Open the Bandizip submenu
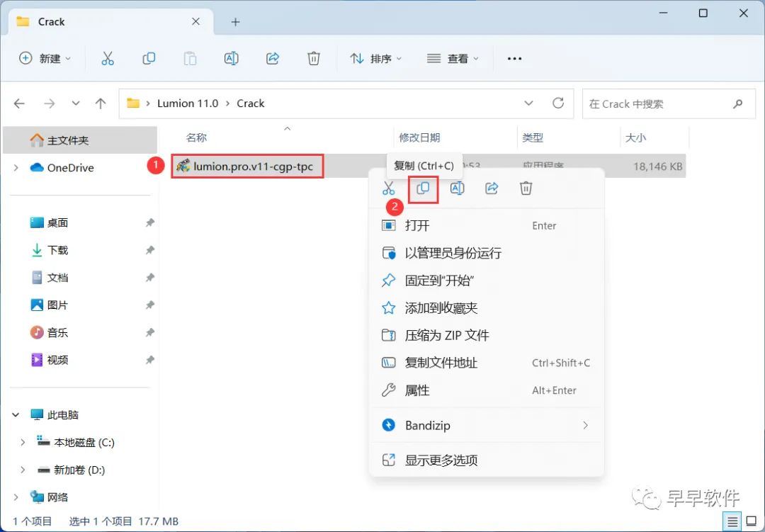765x532 pixels. pos(487,426)
